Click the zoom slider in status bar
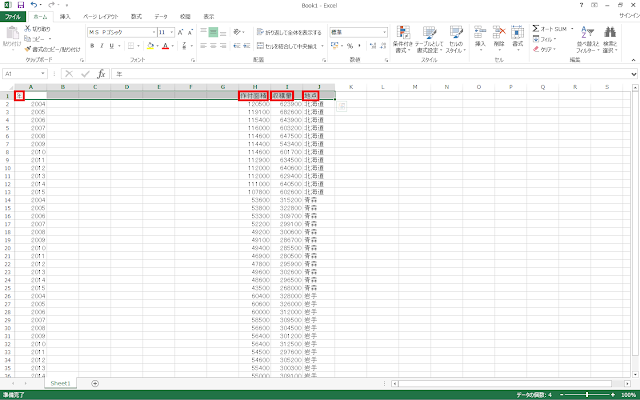 coord(588,394)
